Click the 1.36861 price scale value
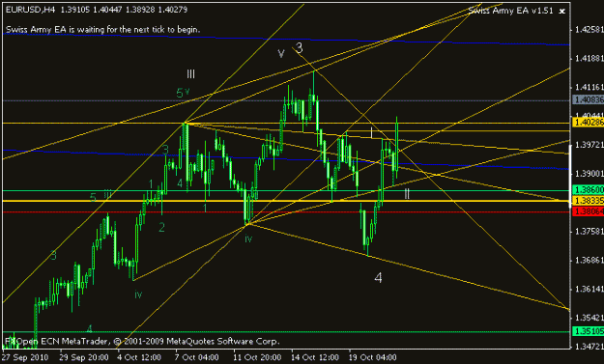This screenshot has height=364, width=604. coord(589,260)
